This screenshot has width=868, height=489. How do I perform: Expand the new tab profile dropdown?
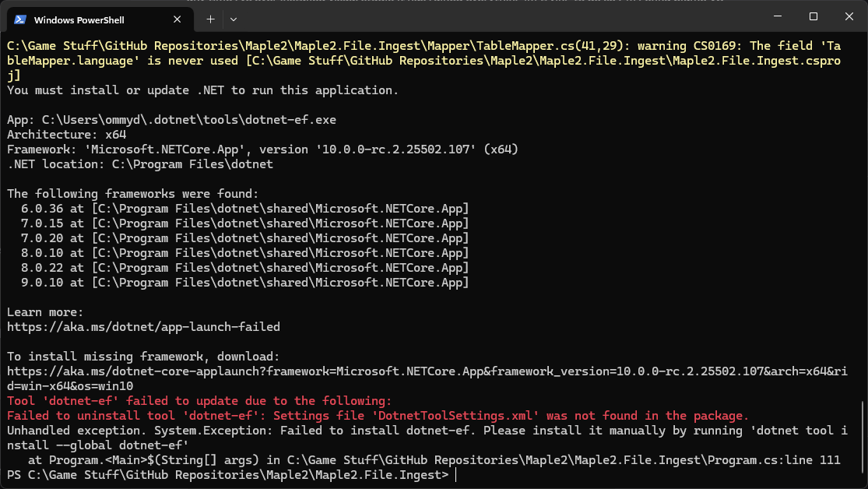tap(234, 19)
